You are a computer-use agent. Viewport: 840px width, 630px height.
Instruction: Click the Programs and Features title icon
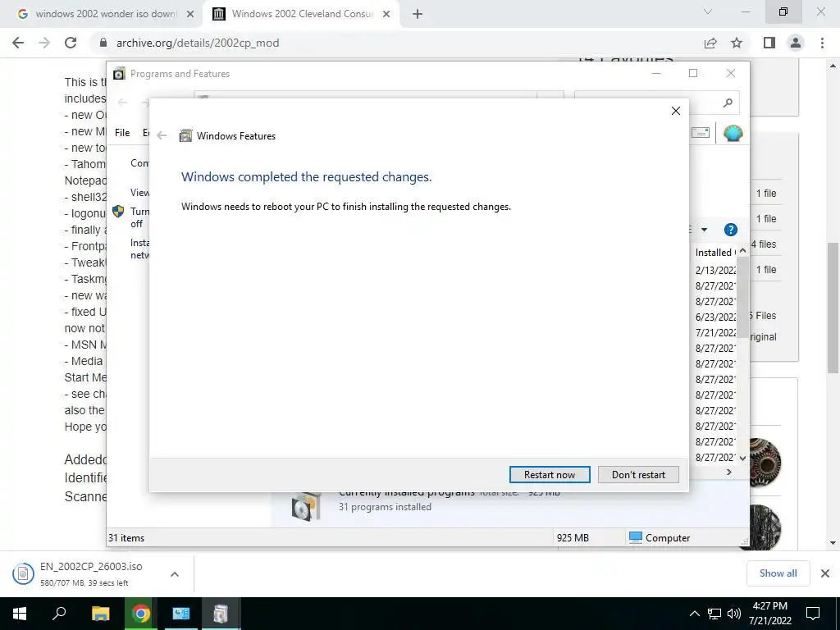tap(119, 73)
